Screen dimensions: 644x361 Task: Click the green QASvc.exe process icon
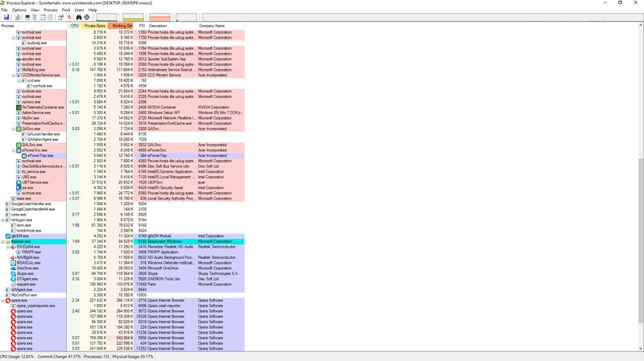pos(19,129)
